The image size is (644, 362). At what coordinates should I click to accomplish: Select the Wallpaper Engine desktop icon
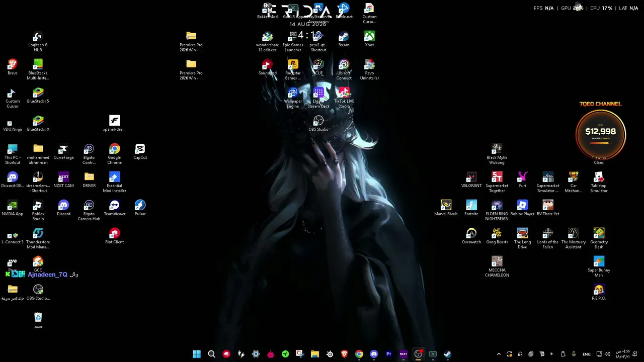pyautogui.click(x=293, y=98)
